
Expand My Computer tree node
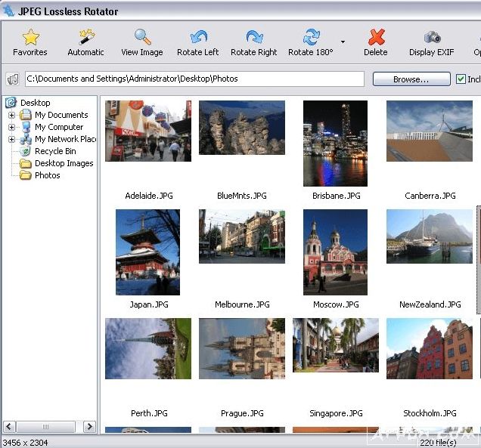11,127
